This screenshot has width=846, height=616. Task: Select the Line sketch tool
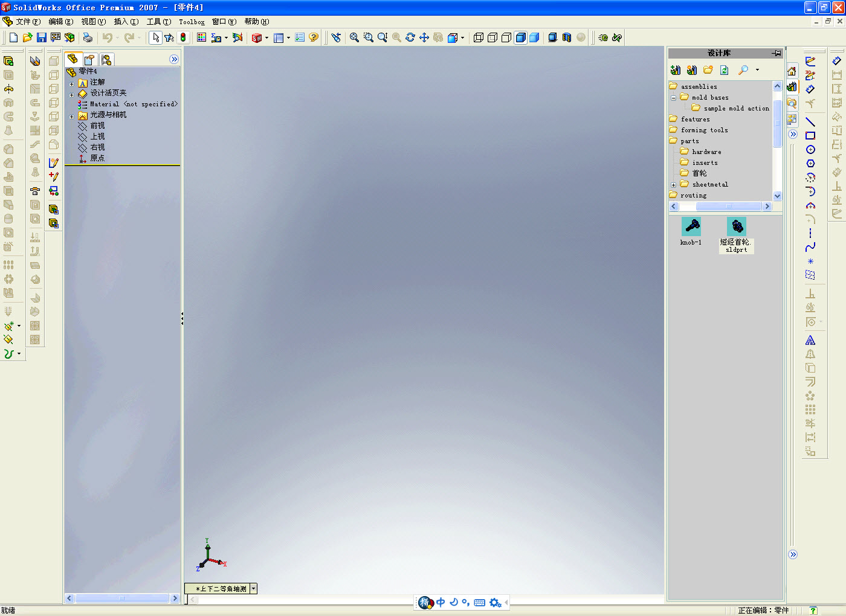(x=810, y=122)
